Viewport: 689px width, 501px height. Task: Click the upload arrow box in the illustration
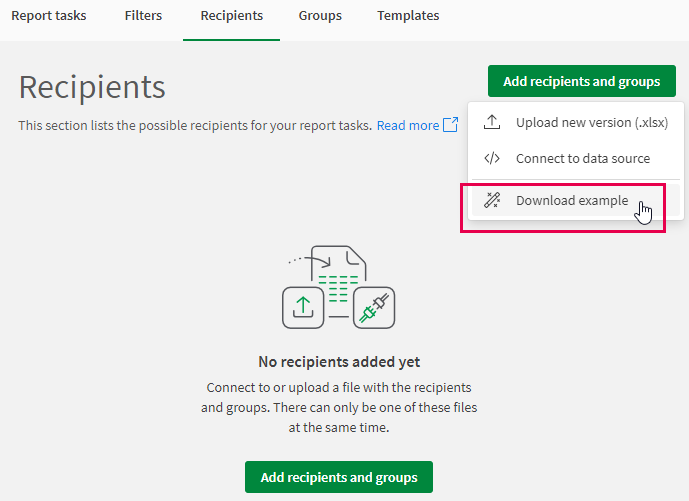tap(302, 307)
